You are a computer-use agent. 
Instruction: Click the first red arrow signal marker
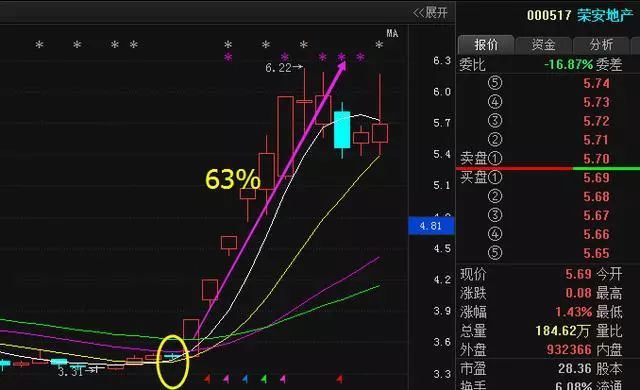pos(207,379)
